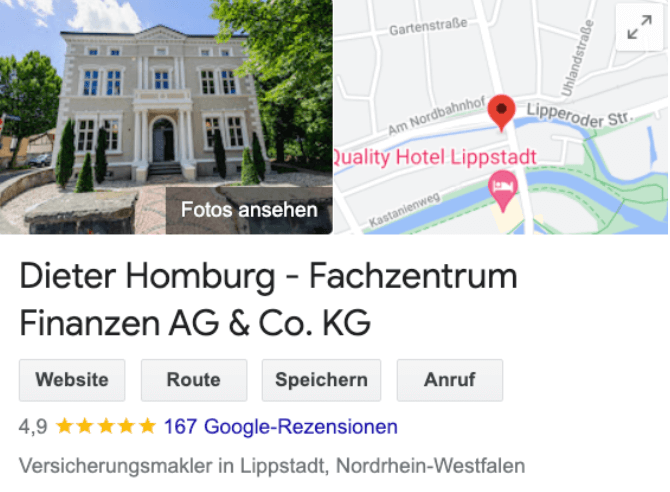Open the Website button

(72, 380)
